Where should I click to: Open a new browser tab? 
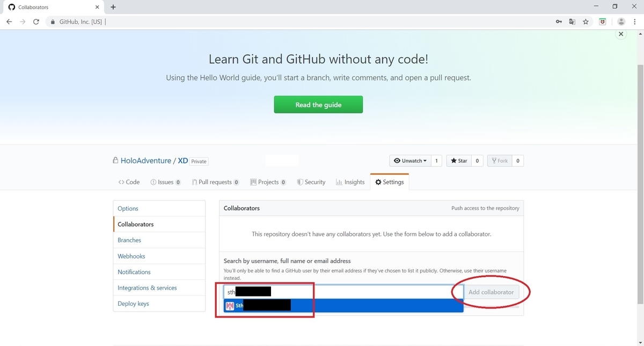pos(113,7)
